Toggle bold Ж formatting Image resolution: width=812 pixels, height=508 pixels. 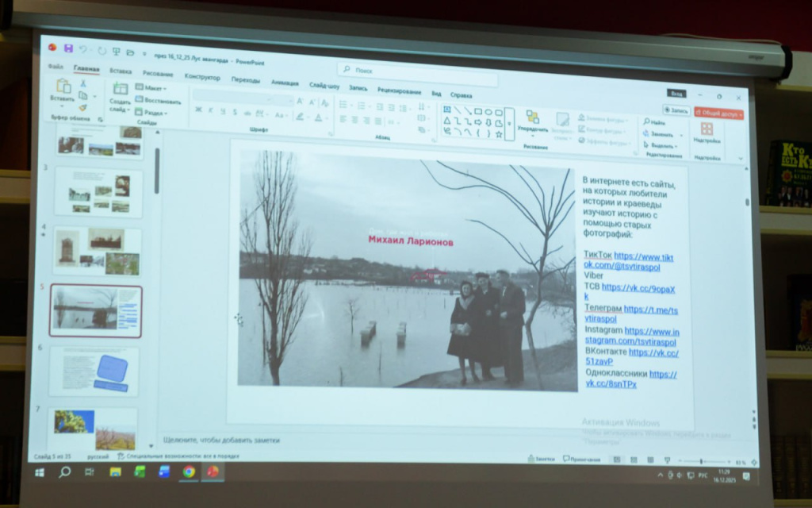(198, 111)
